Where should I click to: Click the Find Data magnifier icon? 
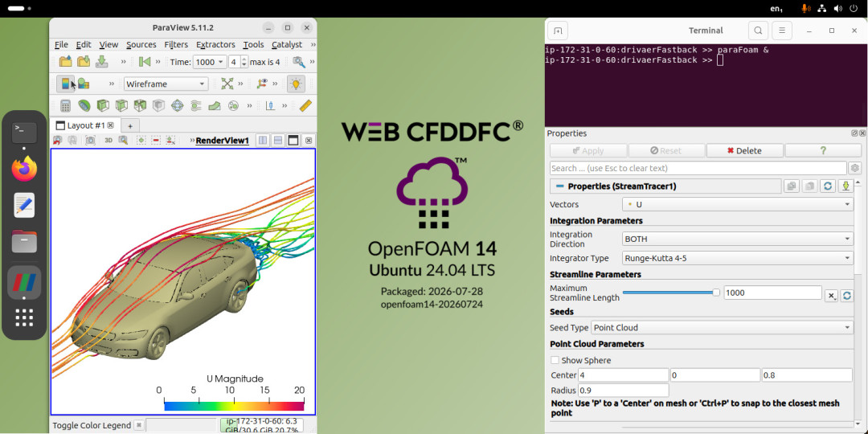click(299, 62)
